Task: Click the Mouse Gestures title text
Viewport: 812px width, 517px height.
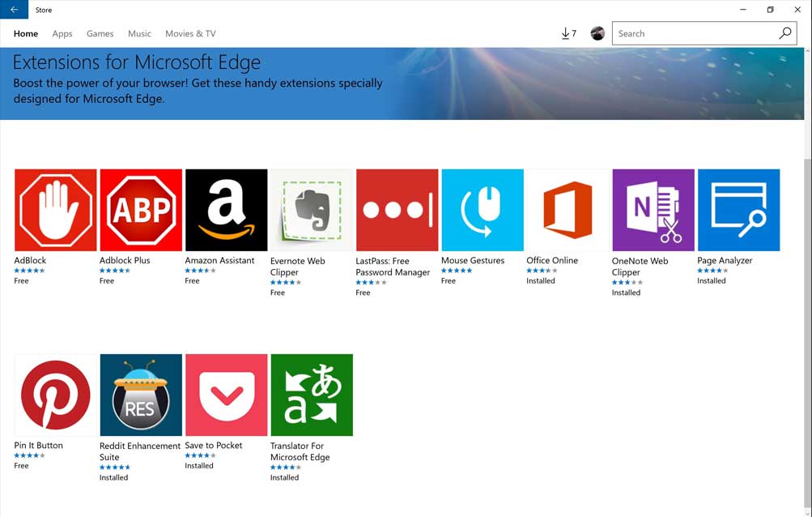Action: [x=473, y=260]
